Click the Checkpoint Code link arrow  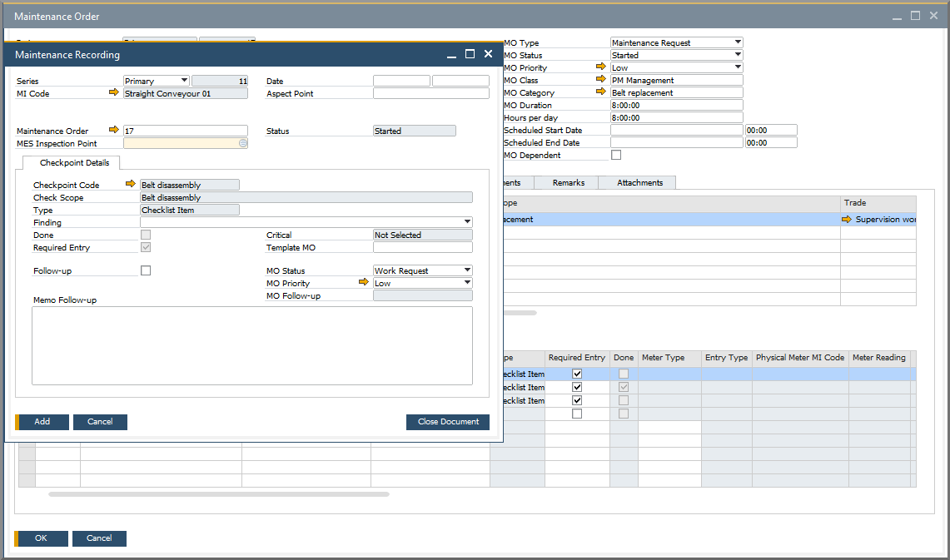(x=130, y=184)
